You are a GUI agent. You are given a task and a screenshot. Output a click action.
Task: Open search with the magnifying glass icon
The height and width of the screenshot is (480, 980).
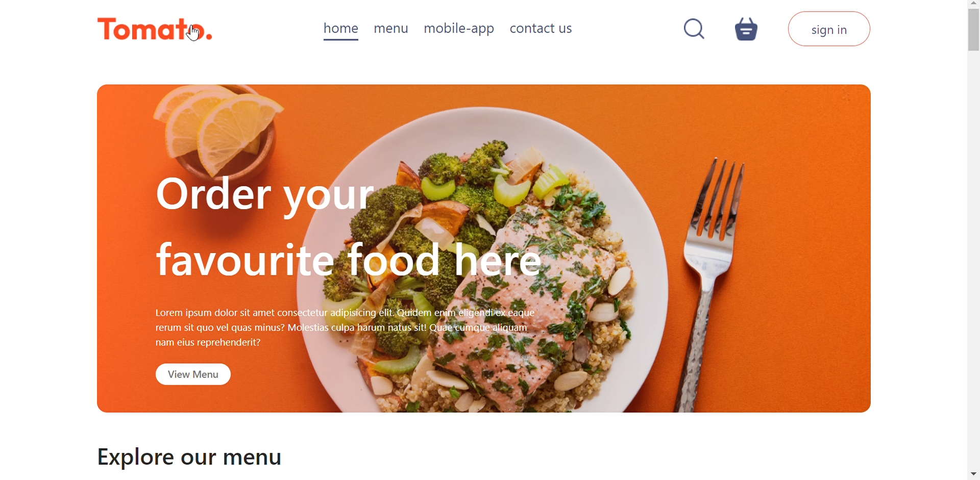click(x=694, y=29)
